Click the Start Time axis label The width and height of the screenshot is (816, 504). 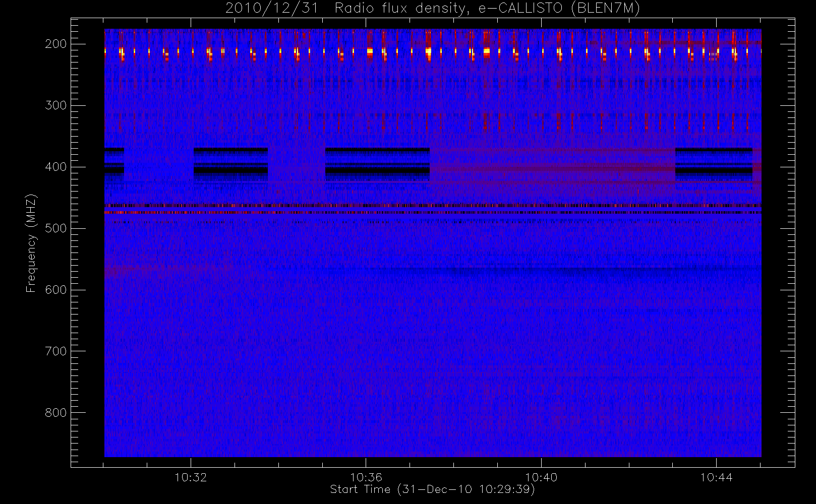433,489
